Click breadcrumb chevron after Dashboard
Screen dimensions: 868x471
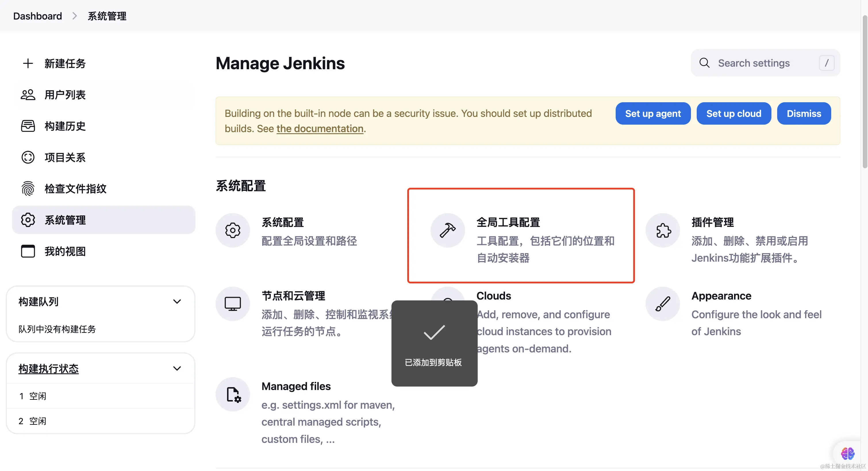[x=75, y=16]
